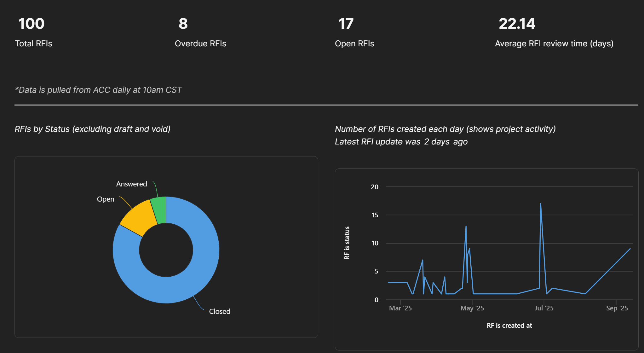Select the Total RFIs value 100
This screenshot has width=644, height=353.
31,24
